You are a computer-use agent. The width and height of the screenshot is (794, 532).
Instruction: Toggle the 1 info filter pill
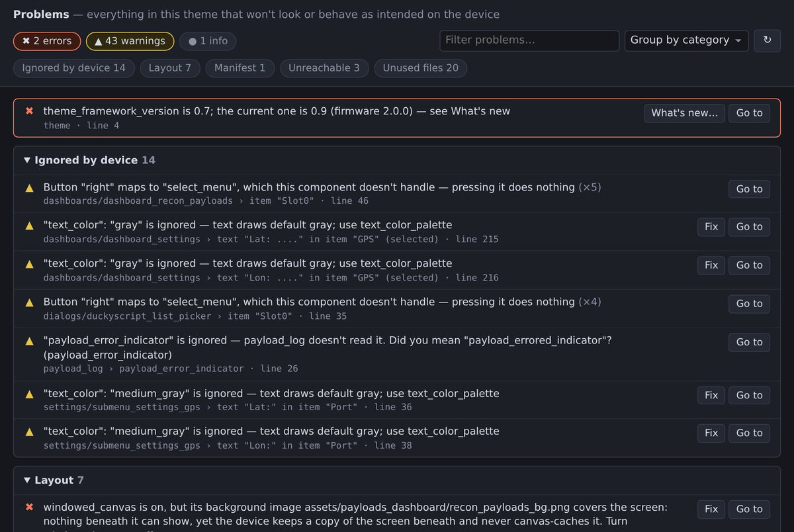point(208,41)
